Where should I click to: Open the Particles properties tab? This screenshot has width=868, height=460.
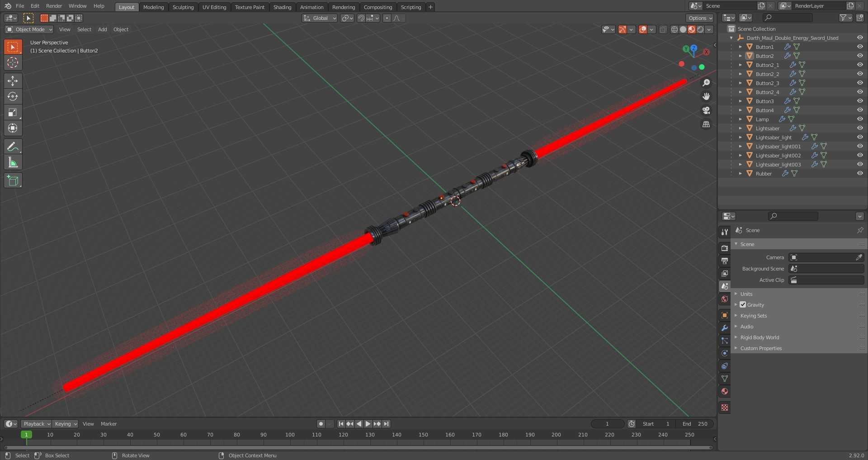(725, 341)
